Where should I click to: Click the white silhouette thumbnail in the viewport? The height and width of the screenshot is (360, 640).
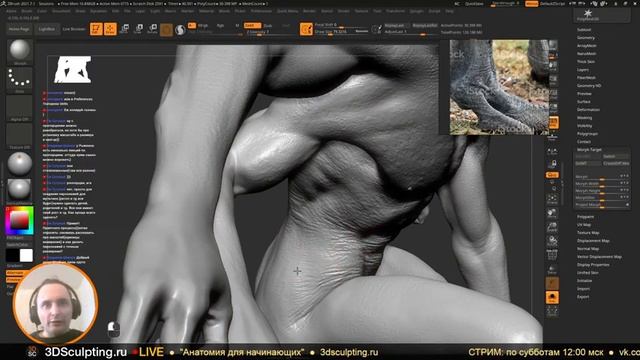[x=73, y=69]
